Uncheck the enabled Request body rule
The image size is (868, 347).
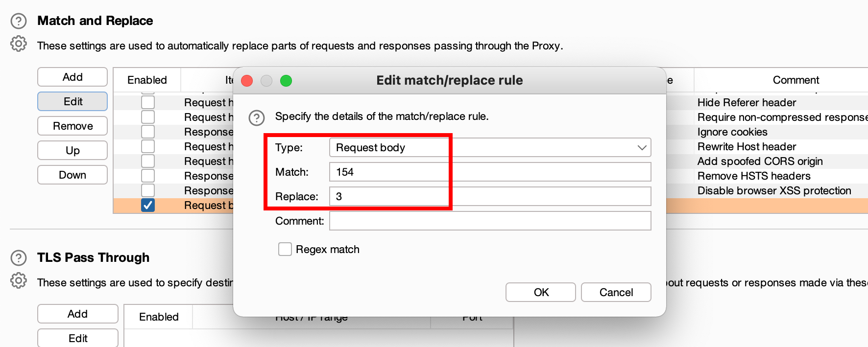(148, 205)
